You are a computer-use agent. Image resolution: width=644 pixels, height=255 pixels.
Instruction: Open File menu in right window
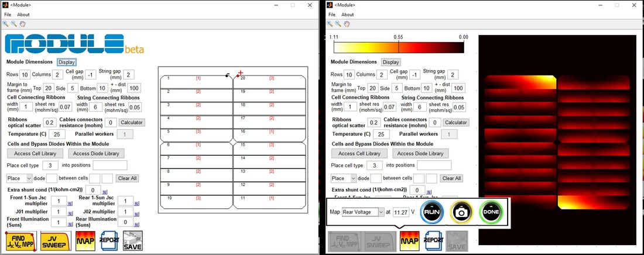point(332,15)
